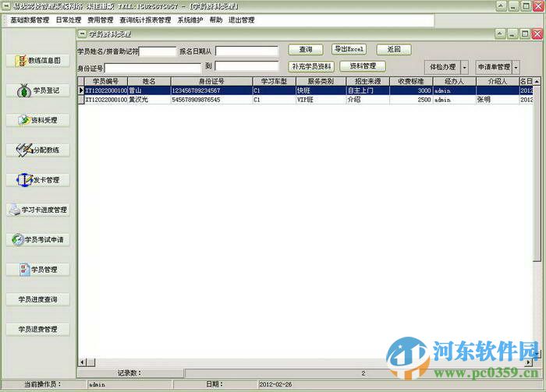Image resolution: width=546 pixels, height=392 pixels.
Task: Open the 查询统计报表管理 menu
Action: (145, 20)
